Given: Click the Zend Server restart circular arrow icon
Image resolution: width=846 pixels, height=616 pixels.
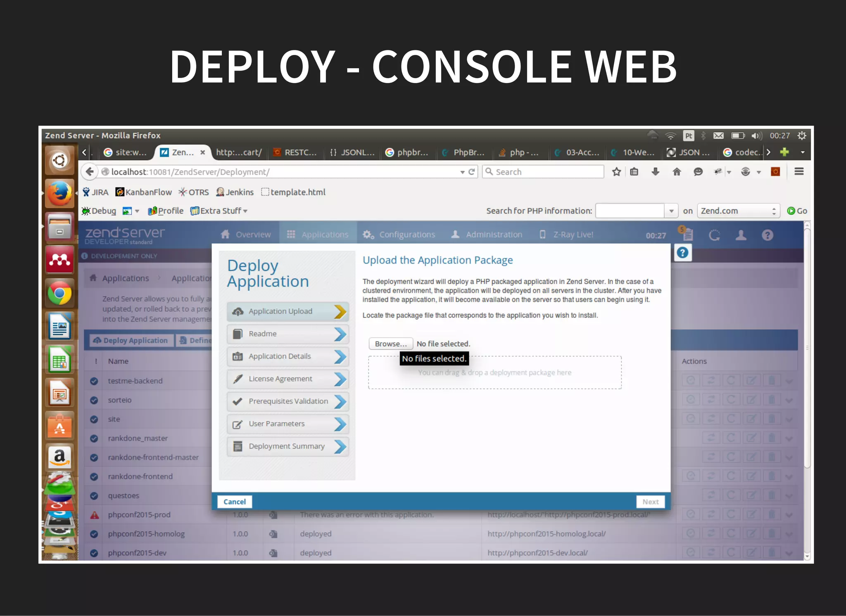Looking at the screenshot, I should (x=714, y=235).
